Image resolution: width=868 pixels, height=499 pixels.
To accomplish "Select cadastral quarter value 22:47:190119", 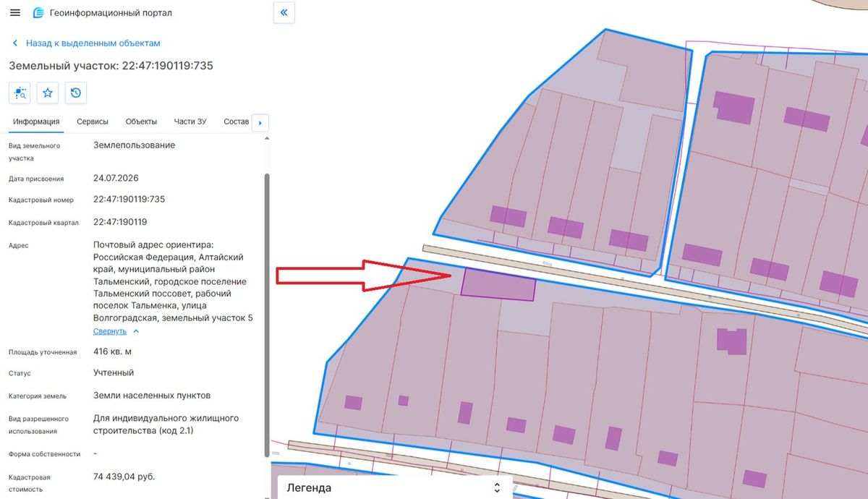I will (120, 222).
